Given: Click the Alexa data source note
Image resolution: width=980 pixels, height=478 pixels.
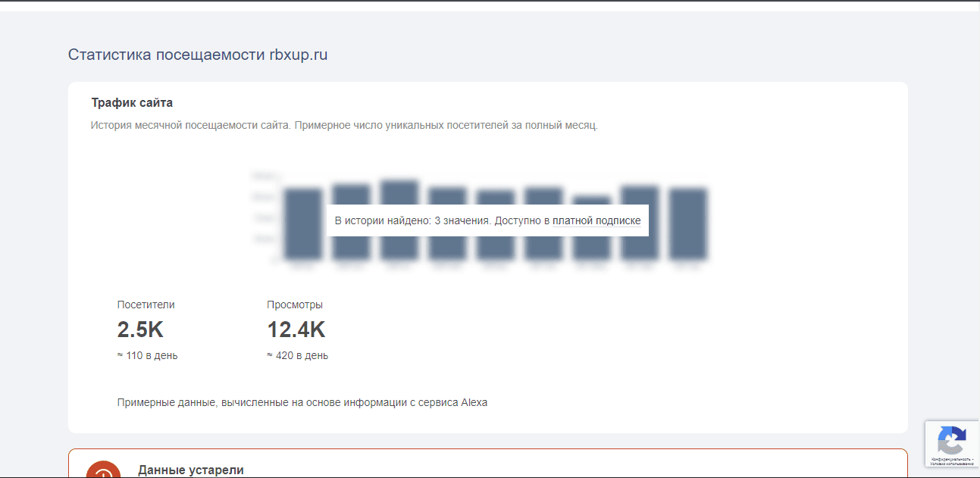Looking at the screenshot, I should coord(302,402).
